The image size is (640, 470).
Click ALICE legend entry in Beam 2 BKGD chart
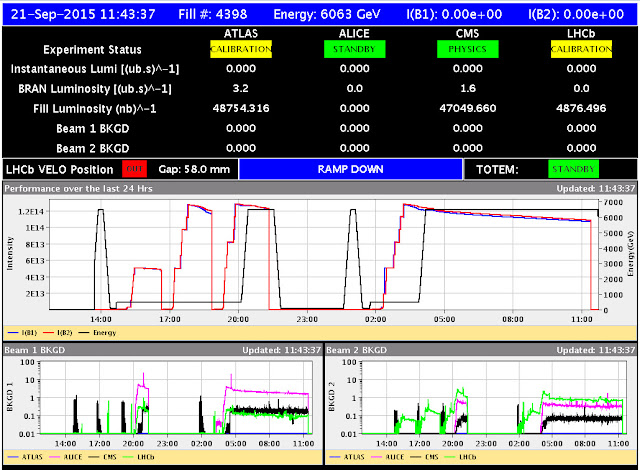(x=387, y=457)
